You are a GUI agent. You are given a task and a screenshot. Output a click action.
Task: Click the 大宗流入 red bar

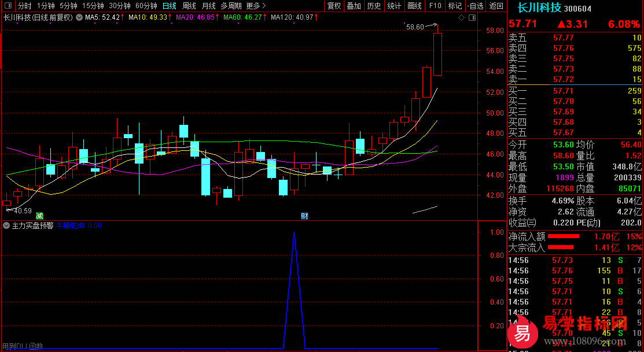pos(561,247)
